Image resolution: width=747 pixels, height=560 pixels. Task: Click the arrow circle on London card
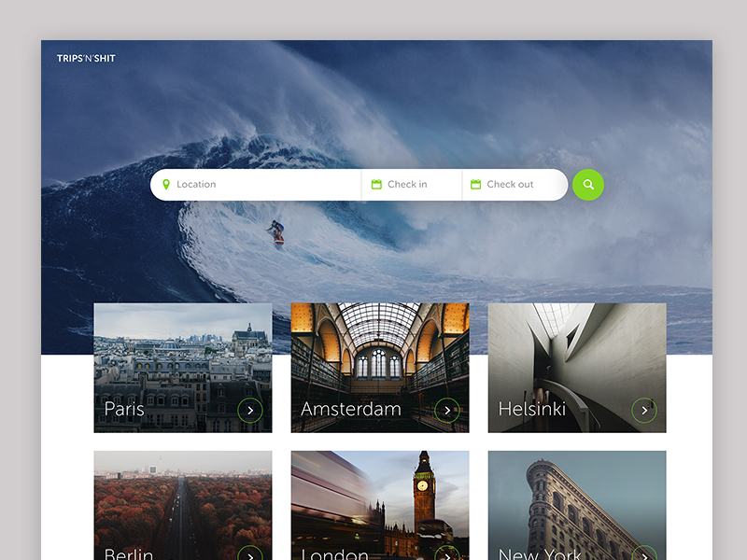coord(447,553)
